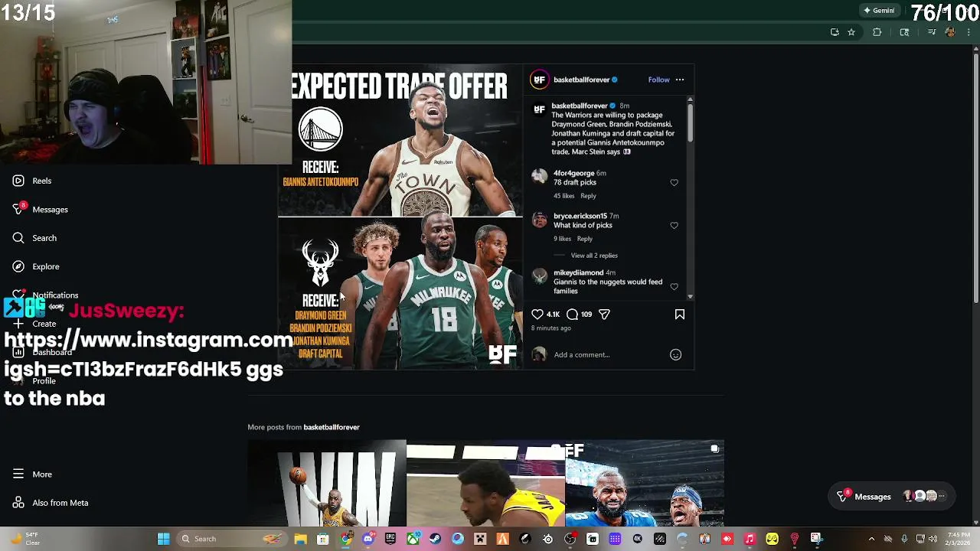Open Microsoft Store from the taskbar
This screenshot has width=980, height=551.
323,539
